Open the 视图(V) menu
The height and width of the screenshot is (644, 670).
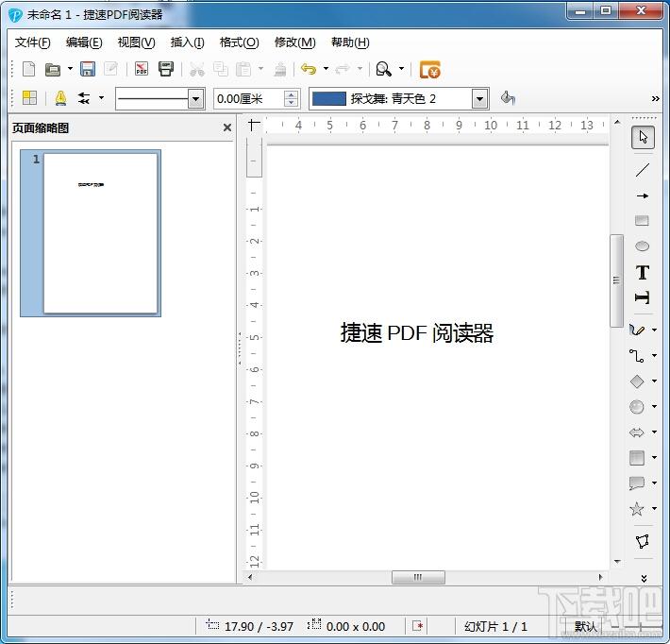(136, 42)
